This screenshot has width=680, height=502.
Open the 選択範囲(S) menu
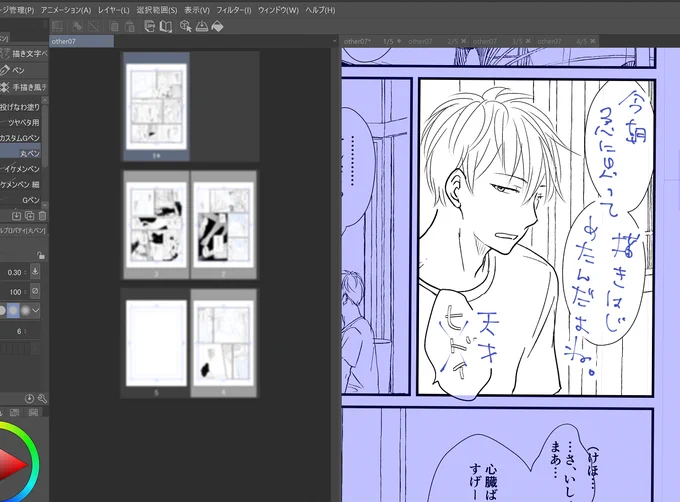click(157, 10)
